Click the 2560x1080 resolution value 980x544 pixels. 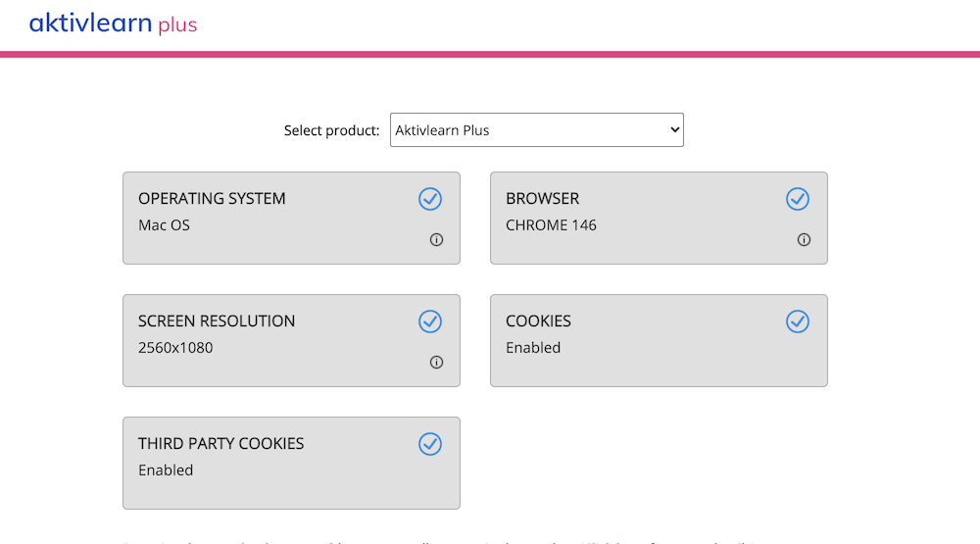(175, 348)
